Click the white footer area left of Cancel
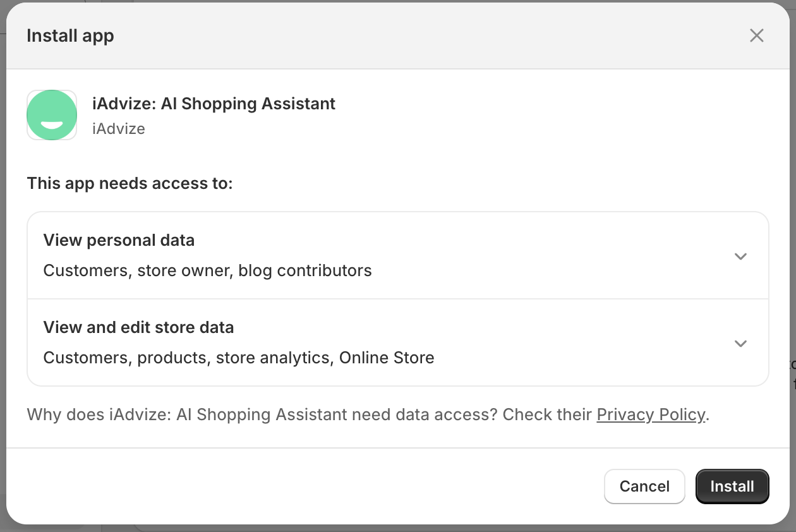Viewport: 796px width, 532px height. (303, 486)
